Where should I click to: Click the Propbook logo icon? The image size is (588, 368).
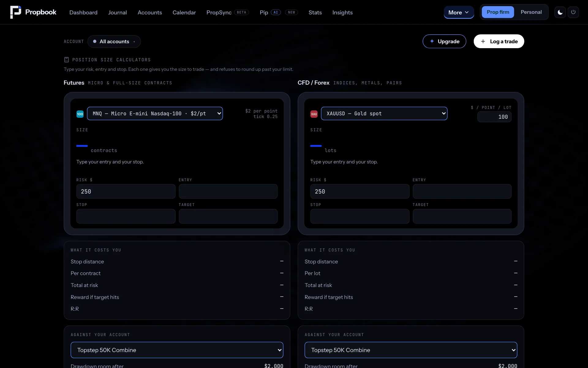click(16, 12)
